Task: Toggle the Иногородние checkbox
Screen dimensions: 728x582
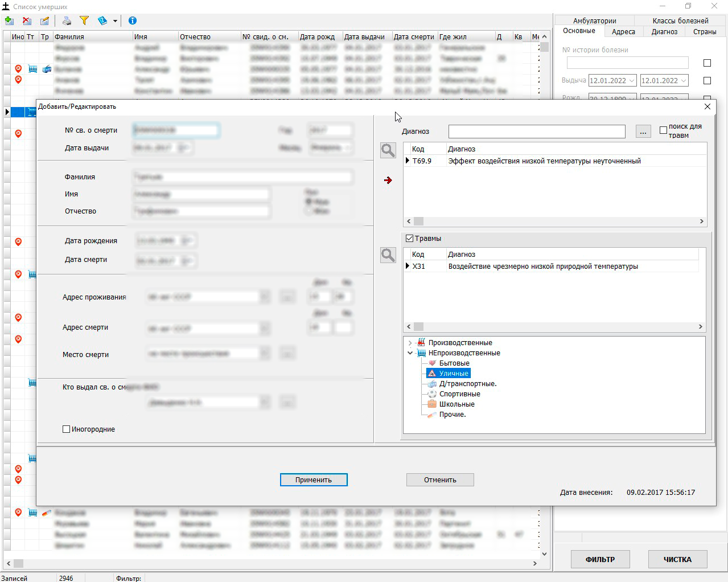Action: [x=66, y=429]
